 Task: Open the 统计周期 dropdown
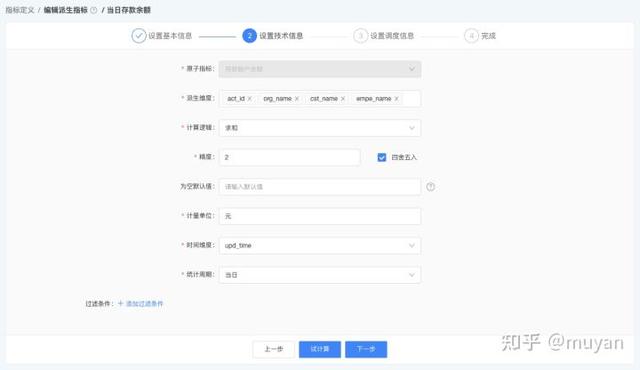point(320,275)
